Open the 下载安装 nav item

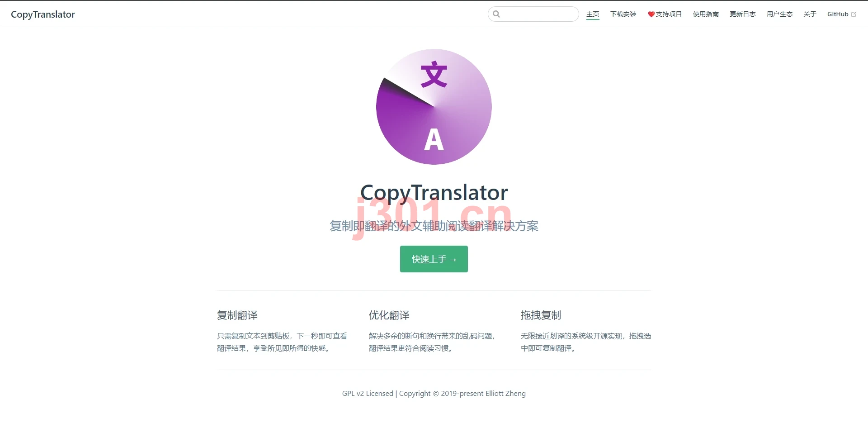coord(623,14)
